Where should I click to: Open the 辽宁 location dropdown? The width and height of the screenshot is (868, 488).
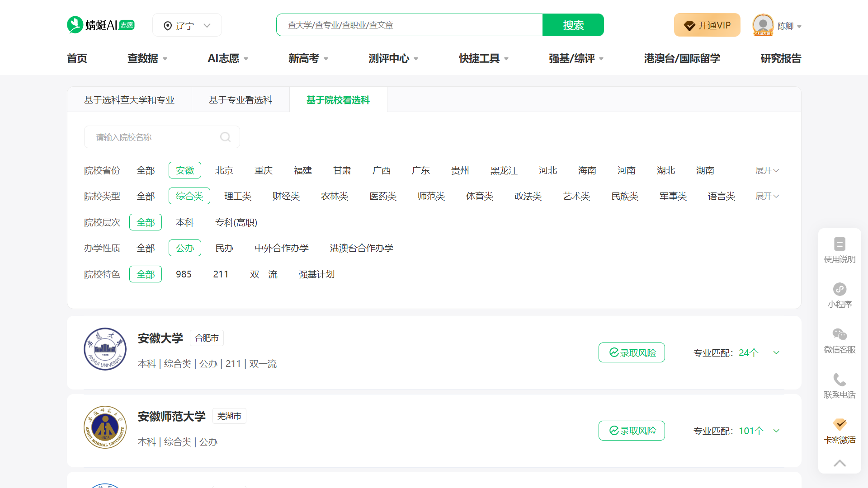click(187, 25)
